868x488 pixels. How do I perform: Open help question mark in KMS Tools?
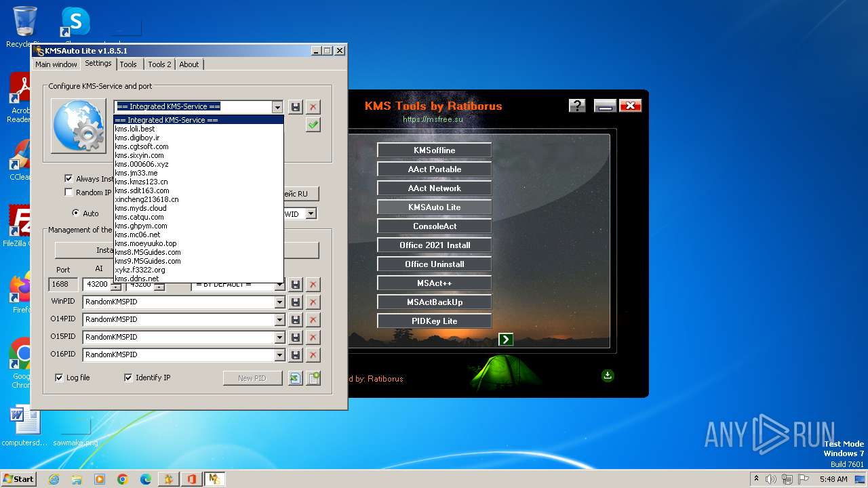(x=577, y=106)
